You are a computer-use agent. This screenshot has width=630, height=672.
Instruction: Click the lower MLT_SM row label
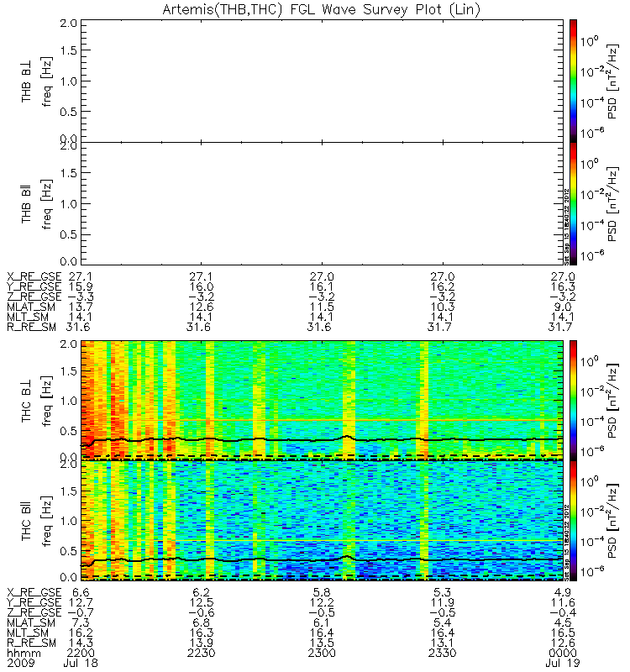tap(28, 633)
